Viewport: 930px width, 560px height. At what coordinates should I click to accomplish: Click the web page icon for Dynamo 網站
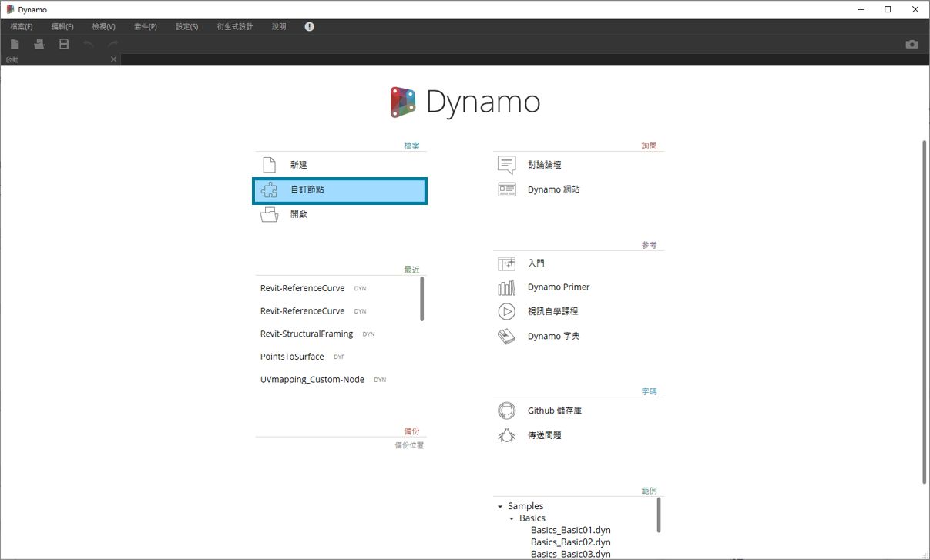pos(506,189)
